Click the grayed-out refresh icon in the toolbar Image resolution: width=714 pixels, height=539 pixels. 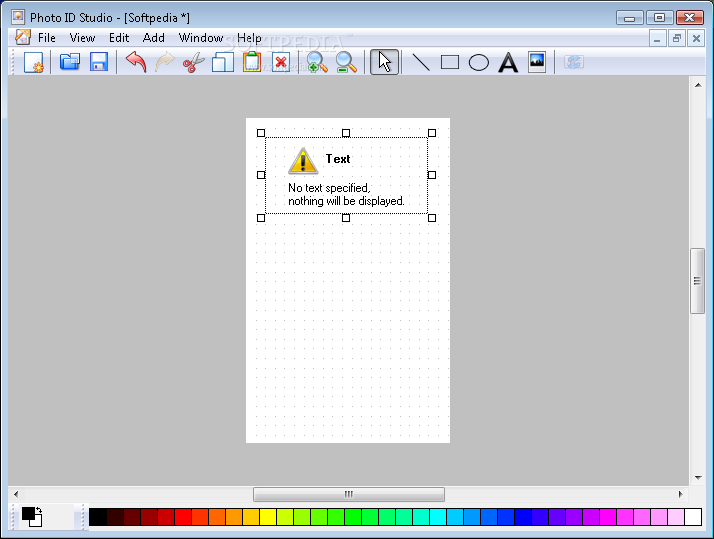point(573,62)
